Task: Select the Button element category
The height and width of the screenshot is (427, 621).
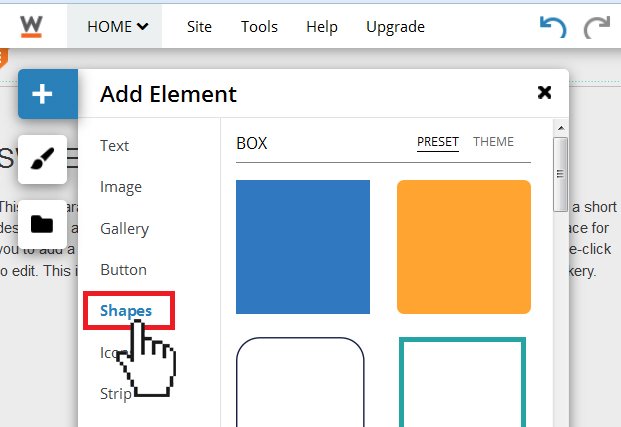Action: point(124,270)
